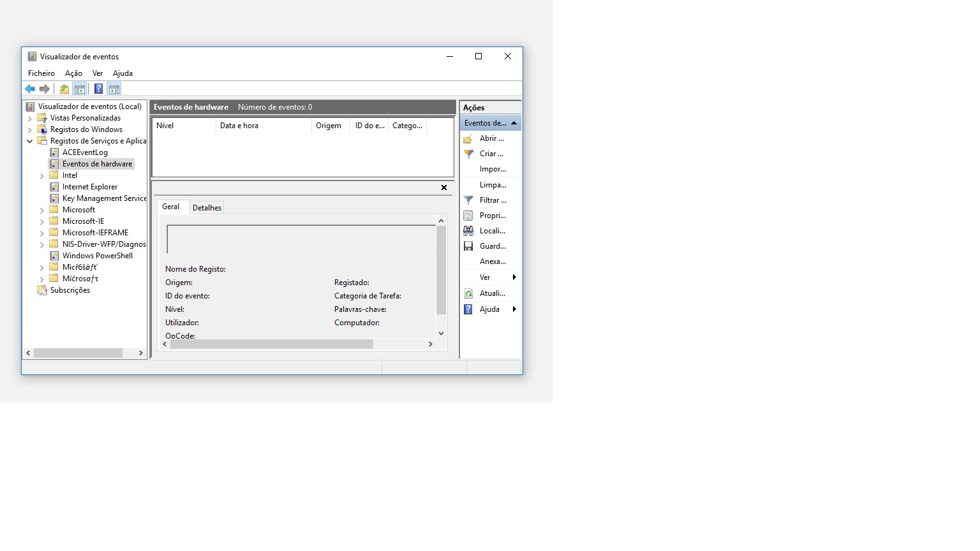Click the Abrir open-folder icon in Ações

(x=468, y=138)
